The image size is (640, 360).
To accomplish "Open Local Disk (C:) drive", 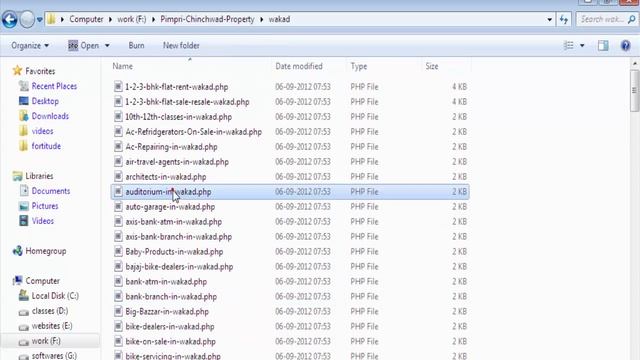I will coord(55,296).
